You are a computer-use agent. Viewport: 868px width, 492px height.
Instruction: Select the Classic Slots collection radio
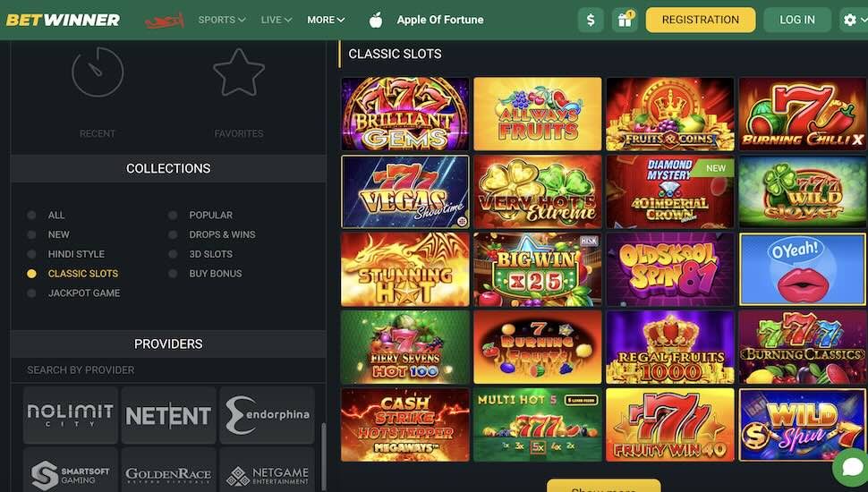(x=31, y=274)
